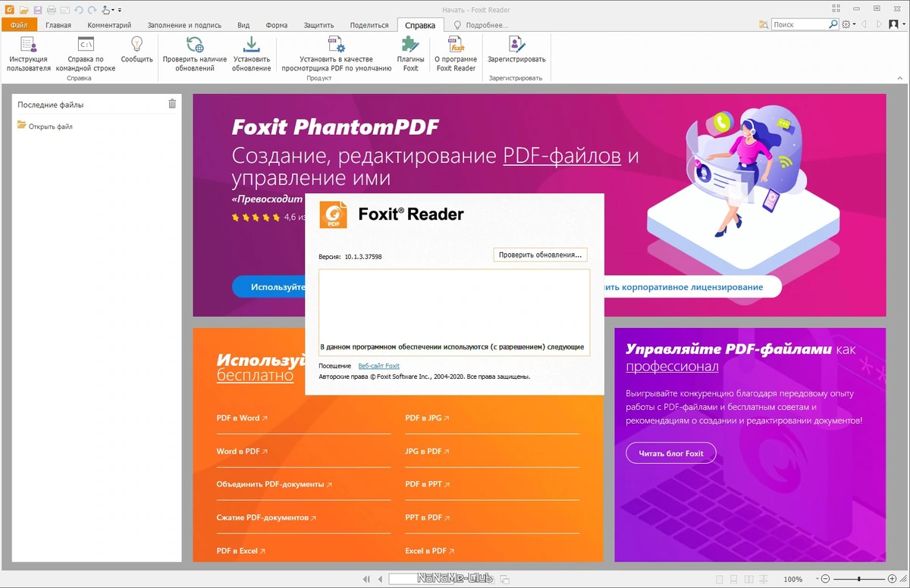Screen dimensions: 910x588
Task: Set Foxit as default PDF viewer
Action: pyautogui.click(x=336, y=54)
